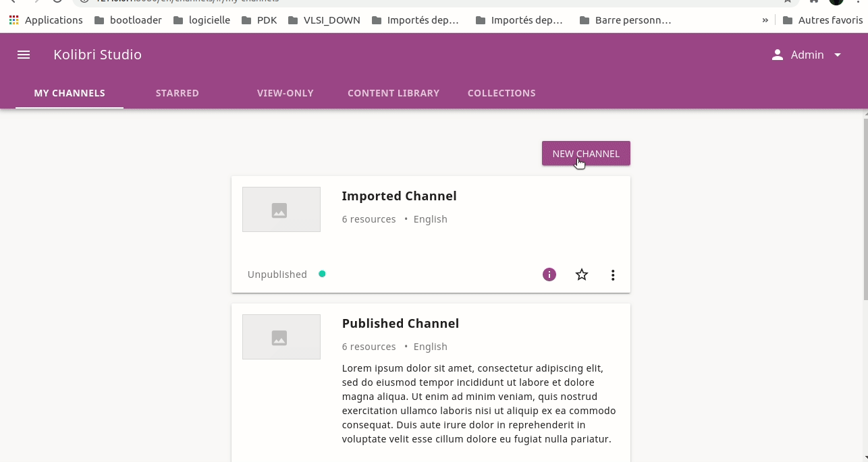Image resolution: width=868 pixels, height=462 pixels.
Task: Click the page vertical scrollbar
Action: pos(865,209)
